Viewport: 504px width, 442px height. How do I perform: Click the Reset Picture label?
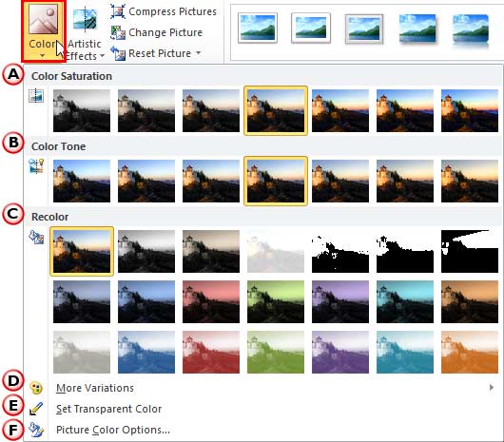point(160,53)
